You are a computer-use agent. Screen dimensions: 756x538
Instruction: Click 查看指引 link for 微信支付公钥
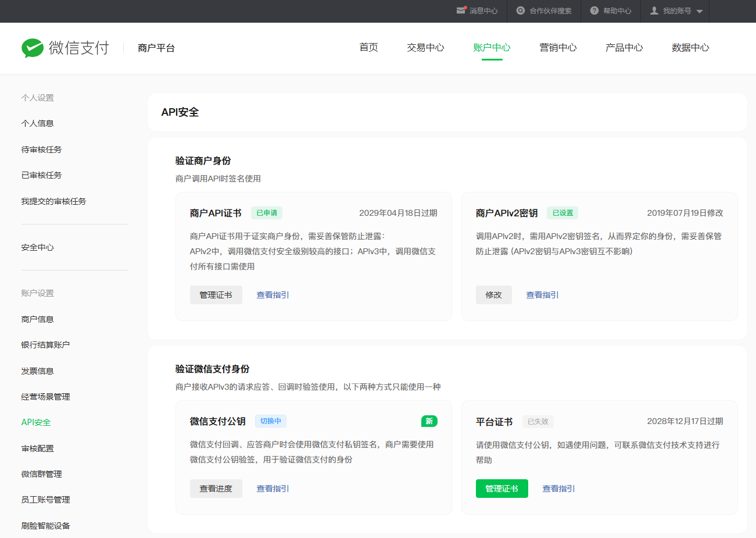(273, 489)
